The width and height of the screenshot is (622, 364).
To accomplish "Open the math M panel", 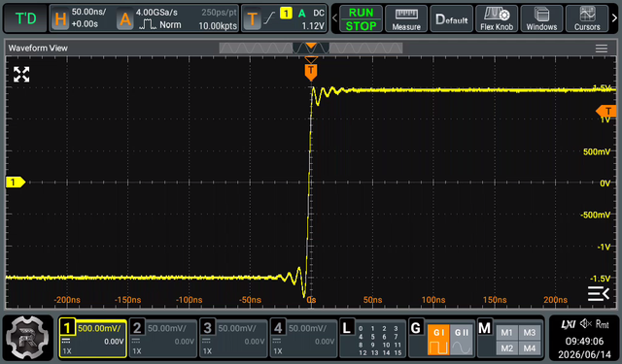I will pyautogui.click(x=485, y=328).
